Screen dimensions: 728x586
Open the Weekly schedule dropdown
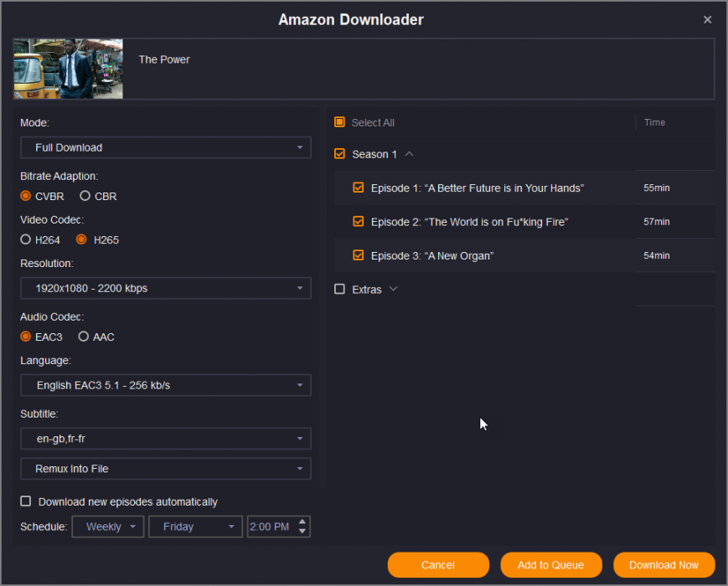[108, 527]
